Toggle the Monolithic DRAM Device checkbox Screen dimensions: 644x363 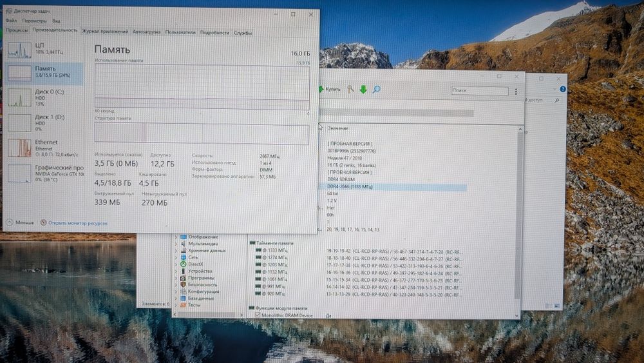[258, 315]
